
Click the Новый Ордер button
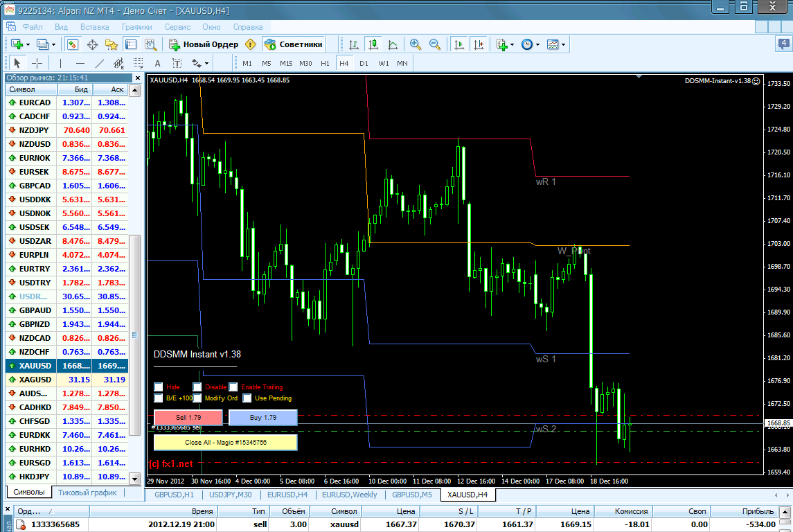204,44
